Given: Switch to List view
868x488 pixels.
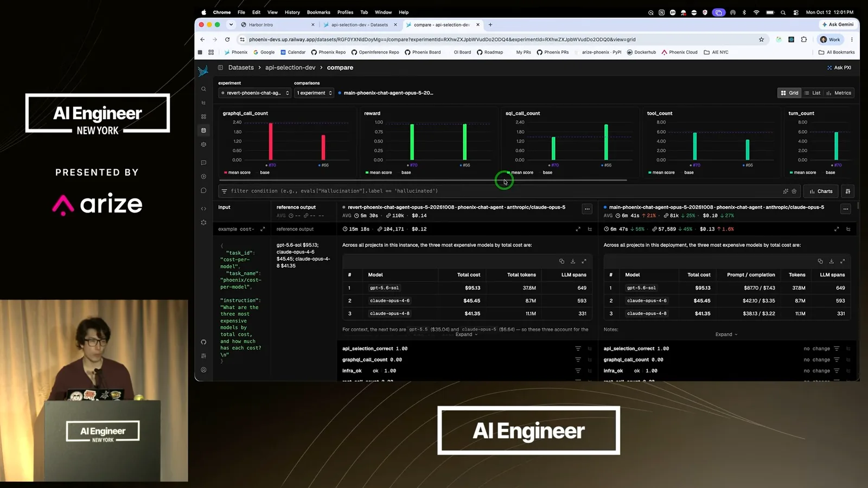Looking at the screenshot, I should click(x=812, y=93).
